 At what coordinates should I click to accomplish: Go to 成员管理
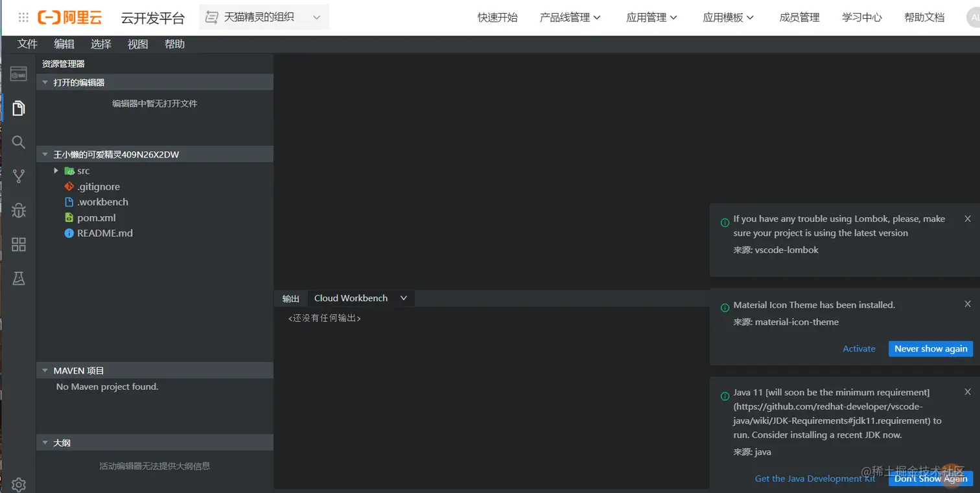point(800,18)
